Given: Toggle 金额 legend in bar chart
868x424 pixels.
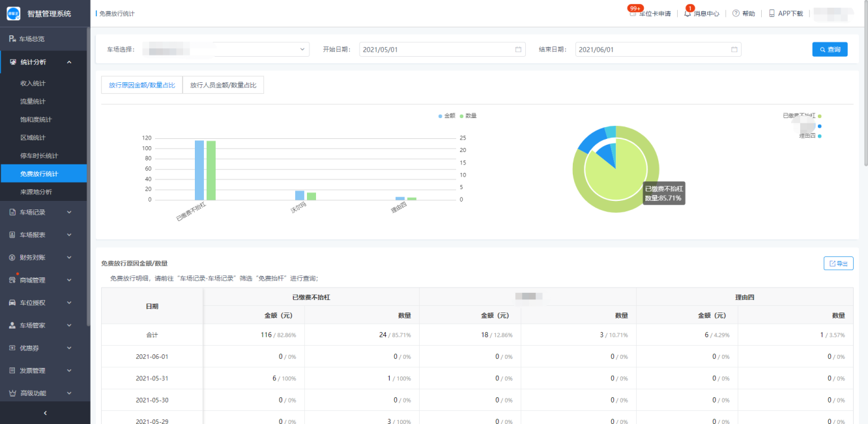Looking at the screenshot, I should [x=447, y=115].
